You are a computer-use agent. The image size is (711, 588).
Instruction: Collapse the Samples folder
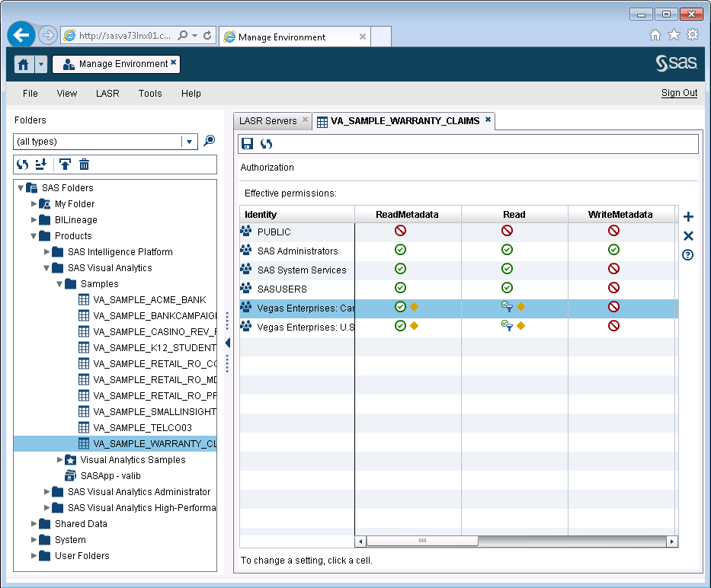(59, 284)
